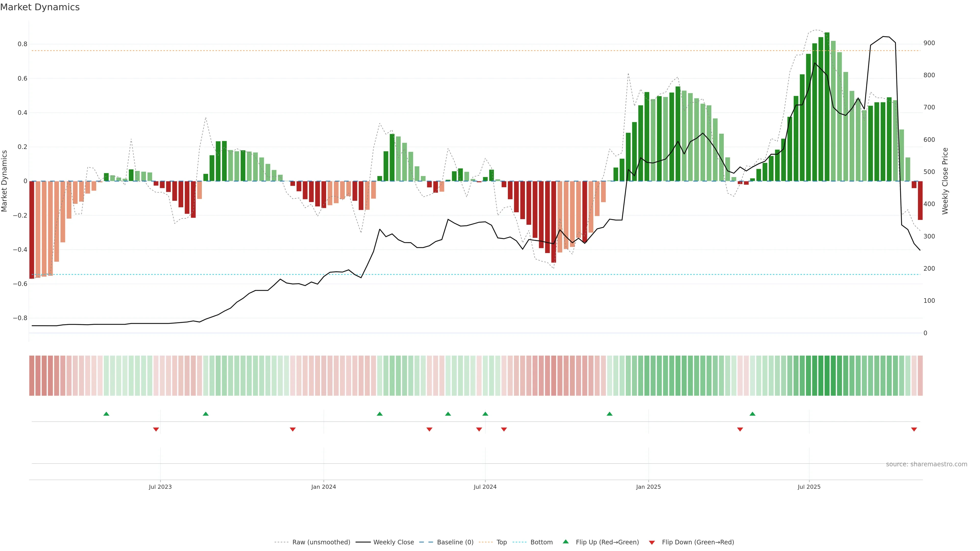Click the final green flip-up marker in 2025
980x551 pixels.
click(x=752, y=414)
